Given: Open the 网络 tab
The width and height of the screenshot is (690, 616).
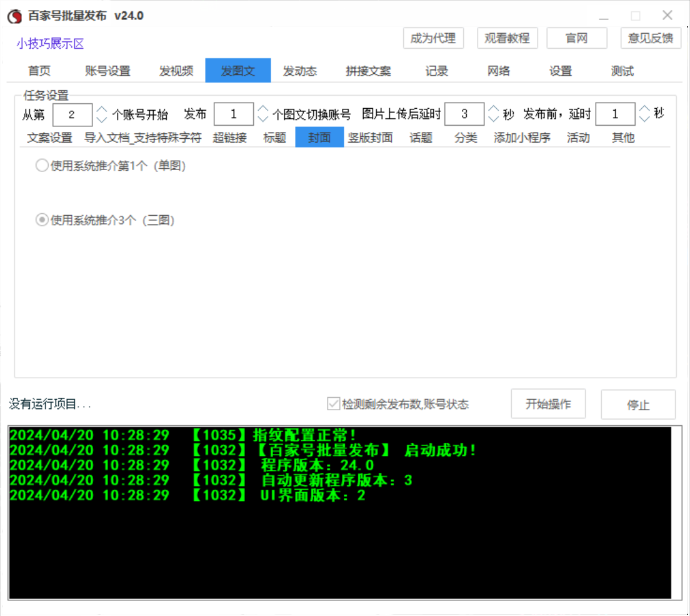Looking at the screenshot, I should [x=499, y=71].
